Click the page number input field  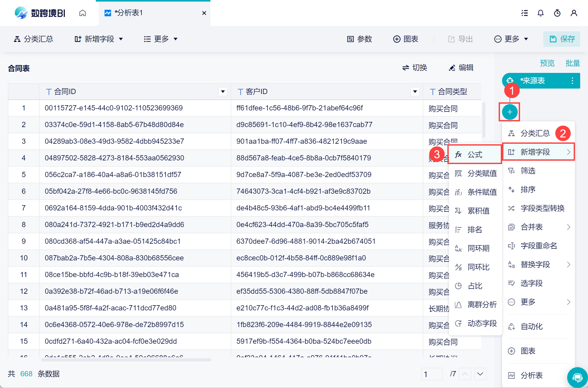[431, 374]
